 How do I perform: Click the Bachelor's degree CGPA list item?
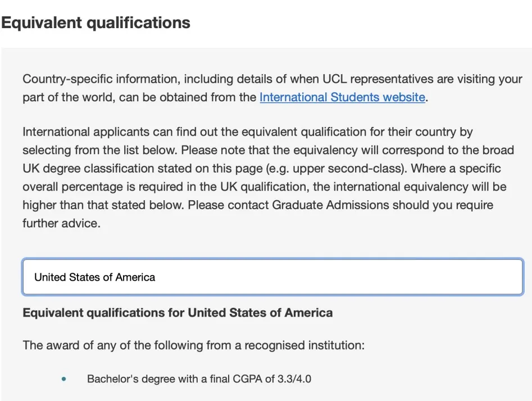pyautogui.click(x=199, y=379)
